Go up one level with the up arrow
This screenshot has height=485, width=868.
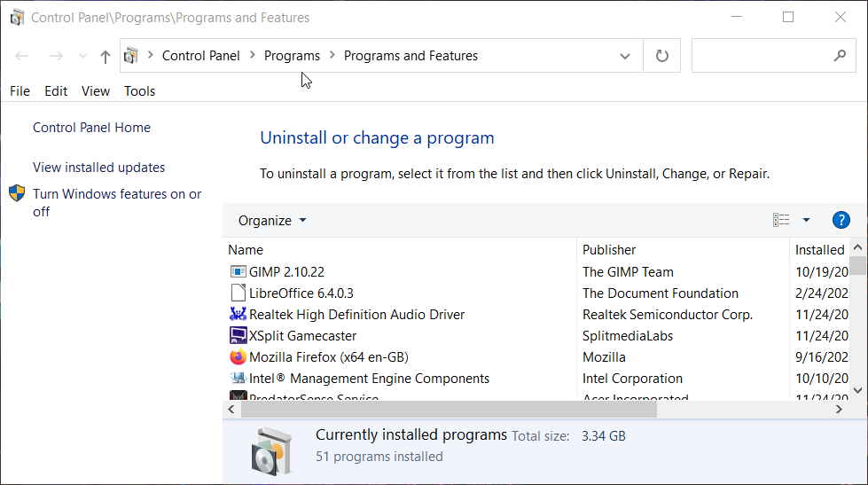click(x=106, y=57)
